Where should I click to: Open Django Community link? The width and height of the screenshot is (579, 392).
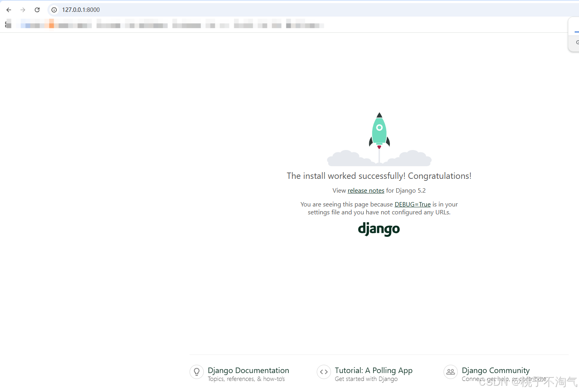[x=496, y=370]
